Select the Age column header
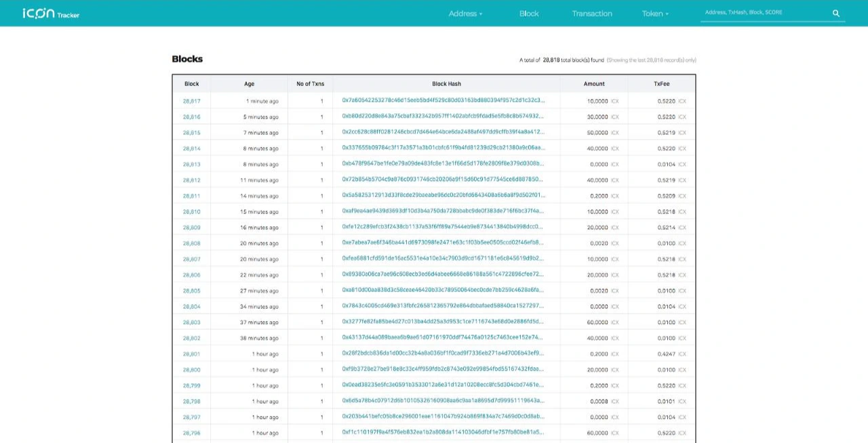This screenshot has height=443, width=868. pyautogui.click(x=249, y=84)
